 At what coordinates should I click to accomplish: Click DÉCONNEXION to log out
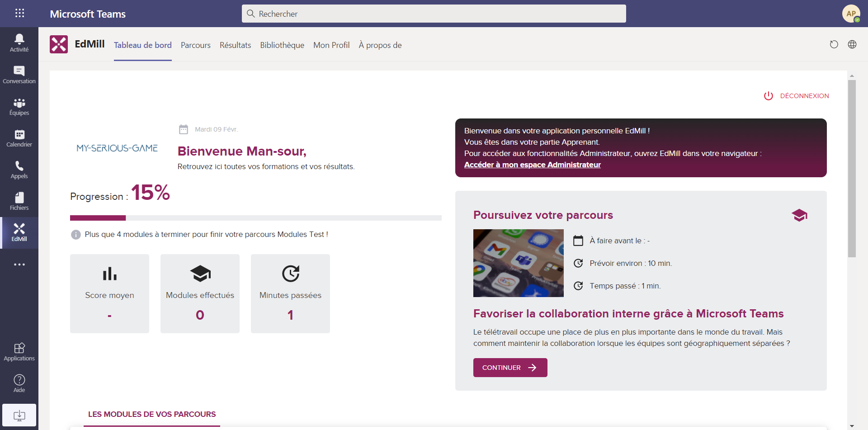[805, 96]
